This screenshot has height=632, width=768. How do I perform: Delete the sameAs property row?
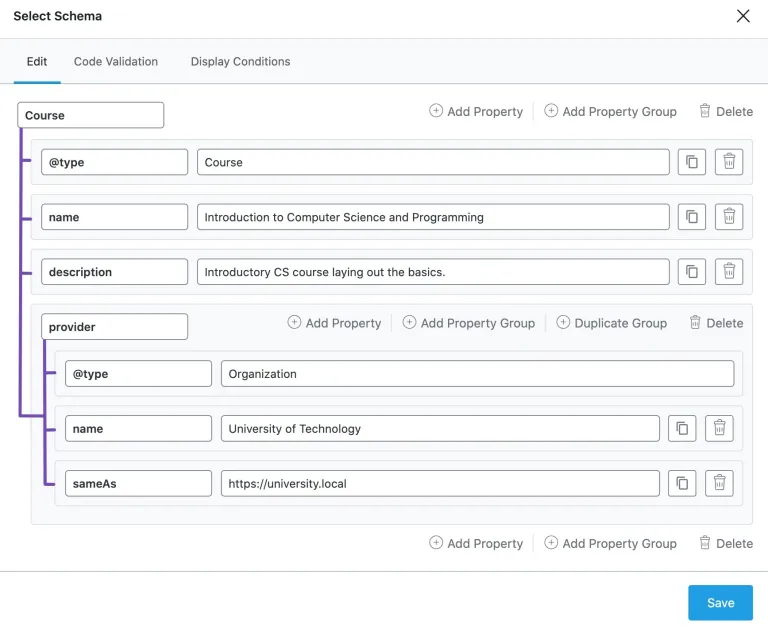[x=719, y=483]
